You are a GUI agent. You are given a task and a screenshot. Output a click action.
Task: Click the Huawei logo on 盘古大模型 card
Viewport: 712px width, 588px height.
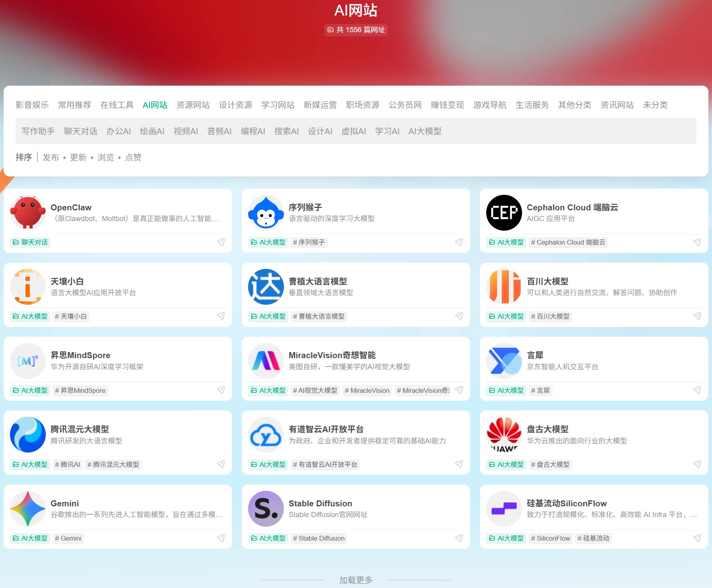pyautogui.click(x=504, y=435)
